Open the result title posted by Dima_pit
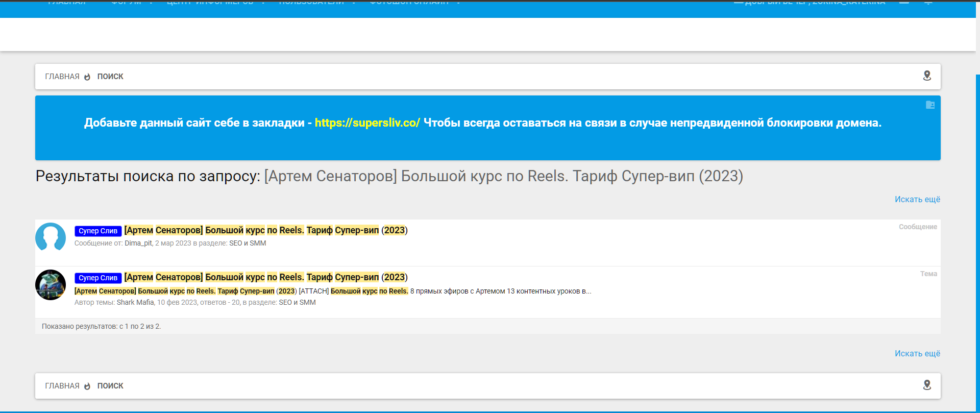Viewport: 980px width, 413px height. (x=266, y=230)
